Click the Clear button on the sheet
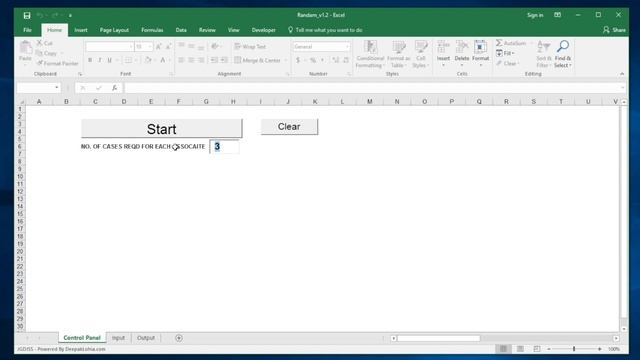The image size is (640, 360). point(289,127)
